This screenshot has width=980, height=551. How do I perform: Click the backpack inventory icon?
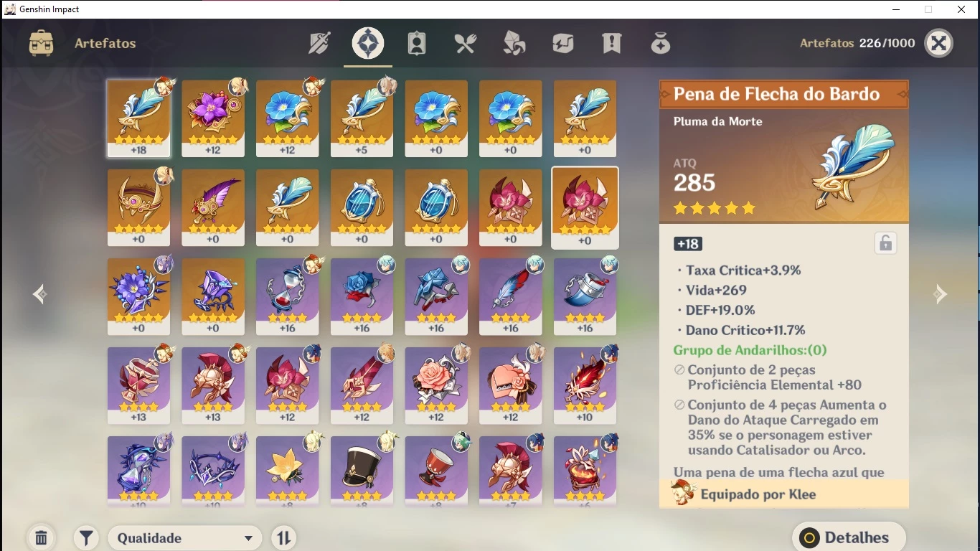point(41,43)
